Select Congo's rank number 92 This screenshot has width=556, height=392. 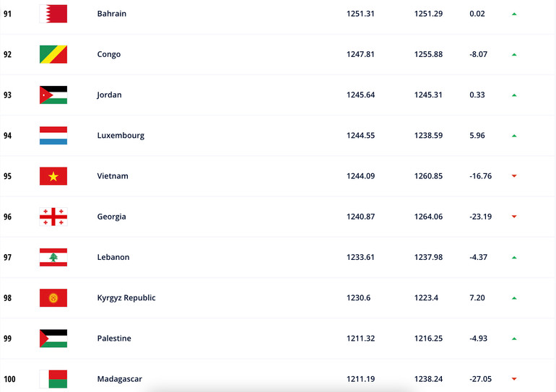click(x=7, y=54)
